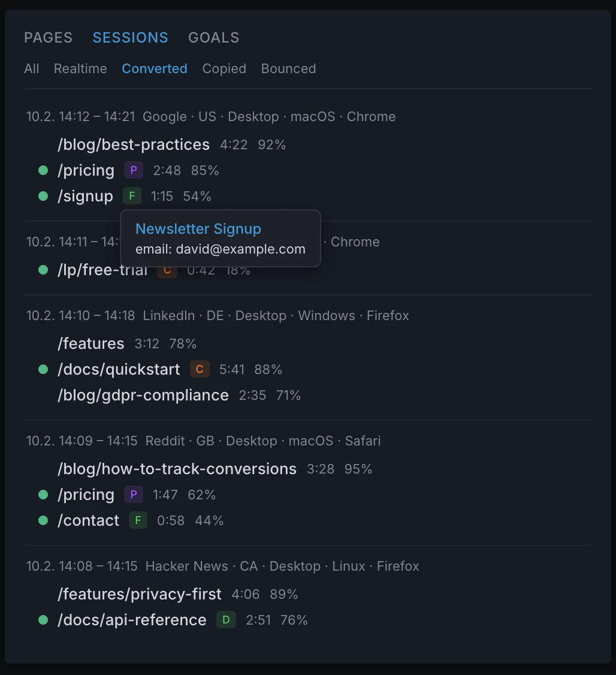Viewport: 616px width, 675px height.
Task: Click the D badge next to /docs/api-reference
Action: tap(226, 620)
